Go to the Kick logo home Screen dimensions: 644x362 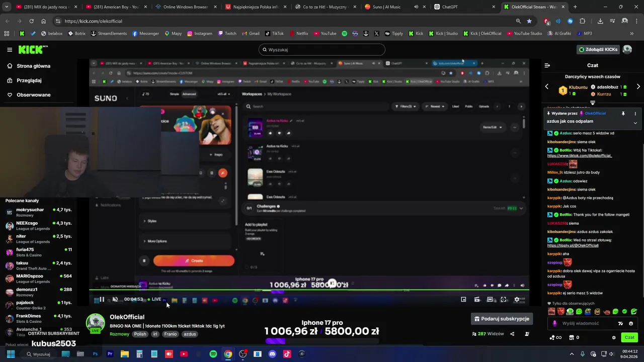33,50
